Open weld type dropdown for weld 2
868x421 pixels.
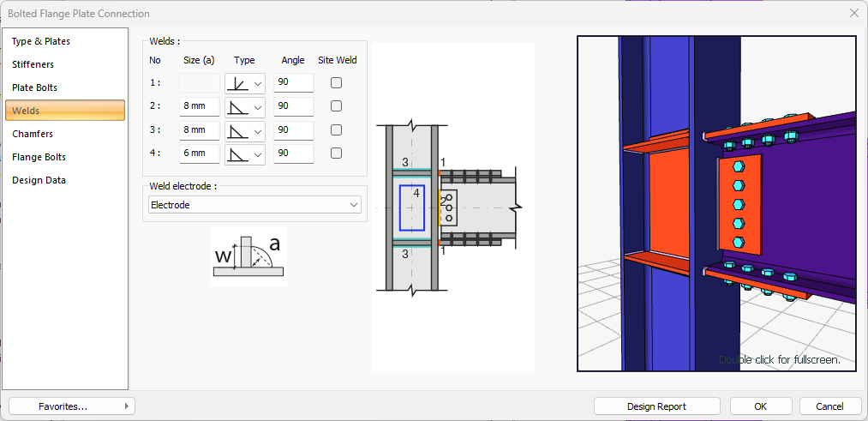tap(245, 106)
